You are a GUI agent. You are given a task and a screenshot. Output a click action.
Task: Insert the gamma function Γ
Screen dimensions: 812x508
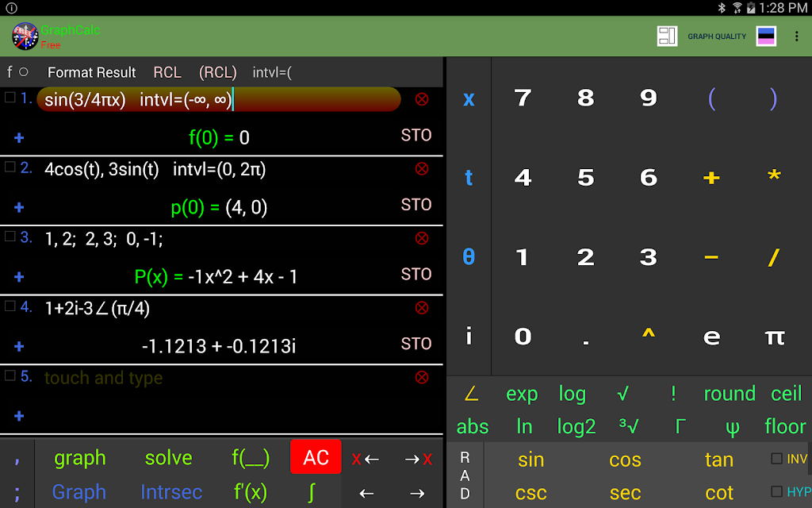pyautogui.click(x=680, y=426)
